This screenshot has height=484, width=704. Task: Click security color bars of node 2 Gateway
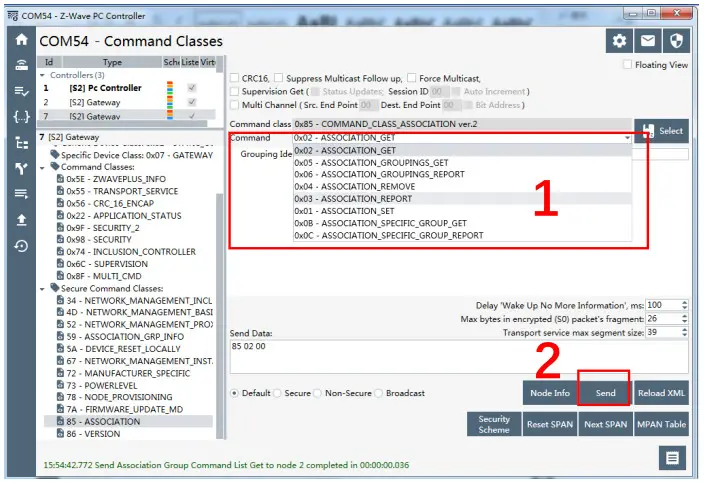170,102
